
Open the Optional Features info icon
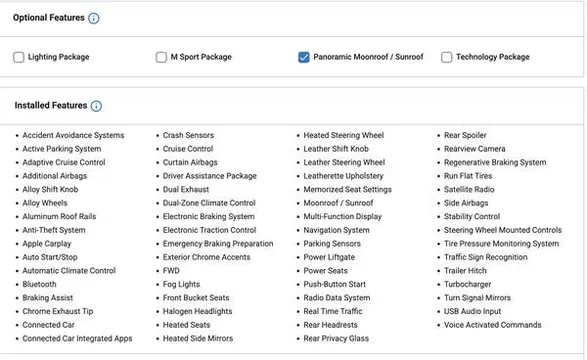[94, 18]
